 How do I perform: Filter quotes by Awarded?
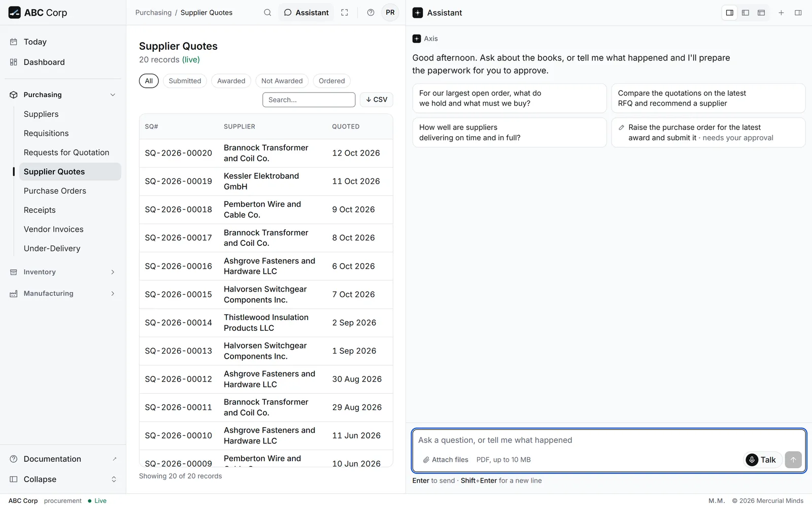point(231,81)
